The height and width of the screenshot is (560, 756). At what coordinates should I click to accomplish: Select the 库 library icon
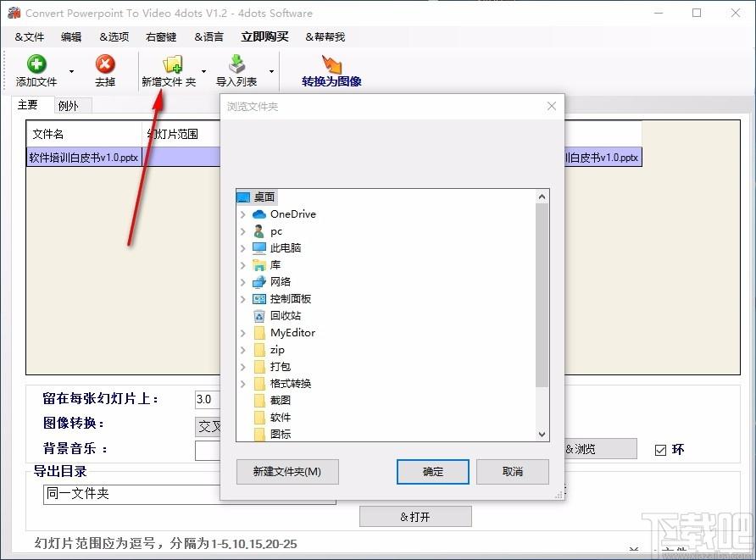259,265
